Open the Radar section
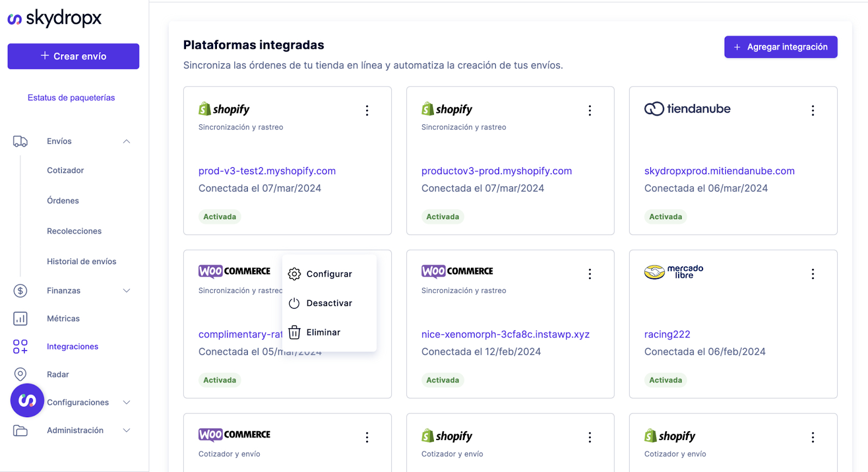This screenshot has height=472, width=868. click(x=58, y=374)
